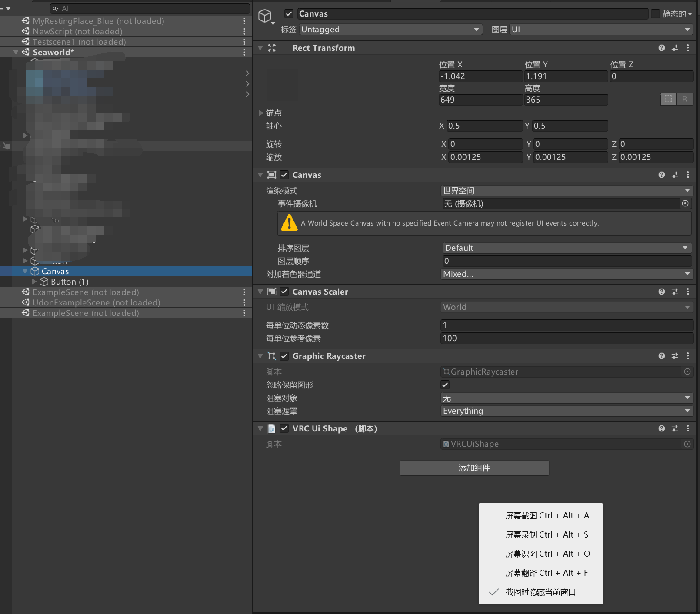700x614 pixels.
Task: Toggle Rect Transform raw edit mode R button
Action: tap(685, 99)
